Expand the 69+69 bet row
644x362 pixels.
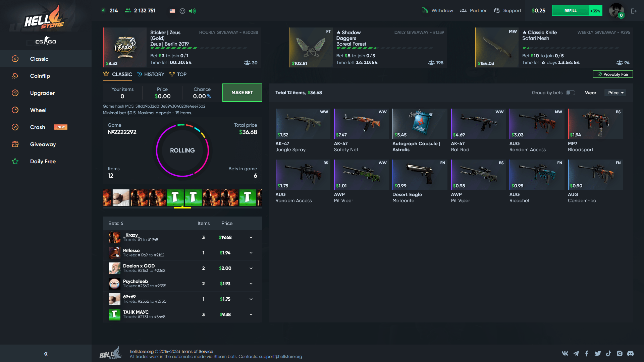(x=251, y=299)
